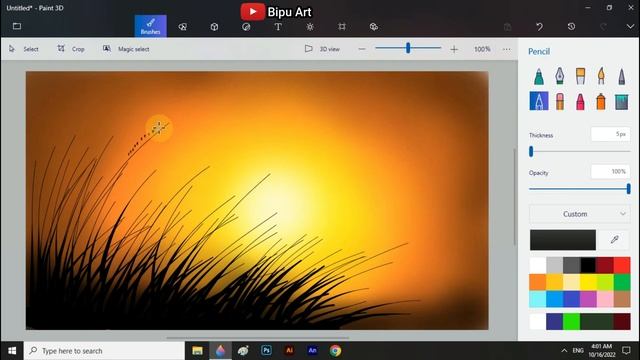Activate the Select tool
The image size is (640, 360).
[24, 49]
